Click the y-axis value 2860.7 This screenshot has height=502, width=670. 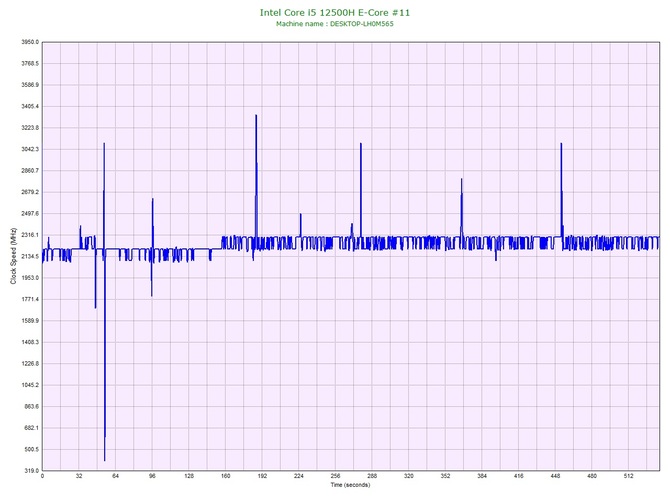coord(30,170)
